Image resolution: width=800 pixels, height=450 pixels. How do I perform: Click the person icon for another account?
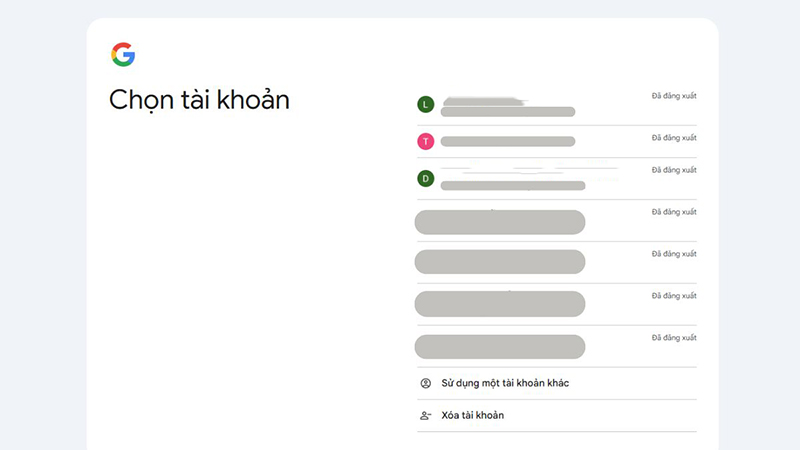(x=426, y=383)
